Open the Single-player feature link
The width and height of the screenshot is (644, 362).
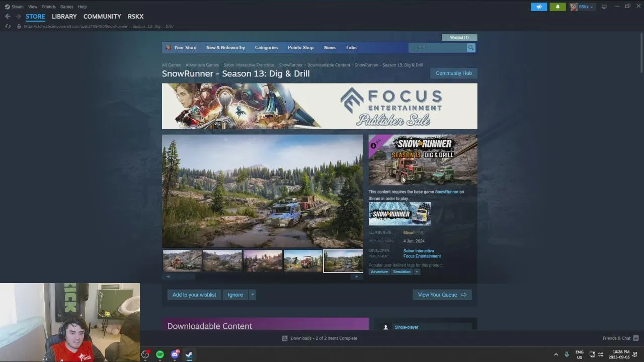[406, 327]
